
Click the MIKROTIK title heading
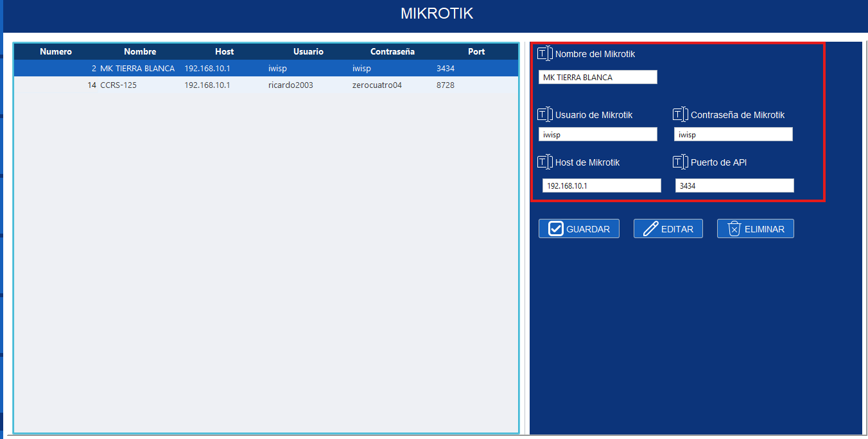437,13
